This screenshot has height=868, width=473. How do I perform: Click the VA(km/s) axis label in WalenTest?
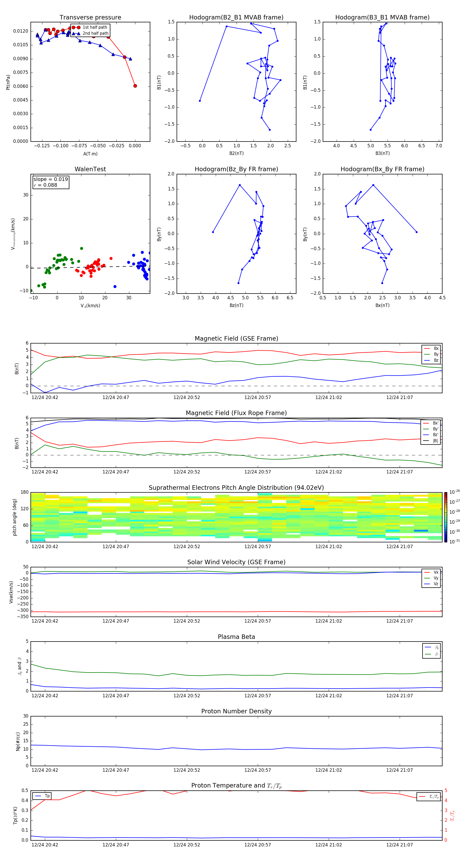click(90, 306)
